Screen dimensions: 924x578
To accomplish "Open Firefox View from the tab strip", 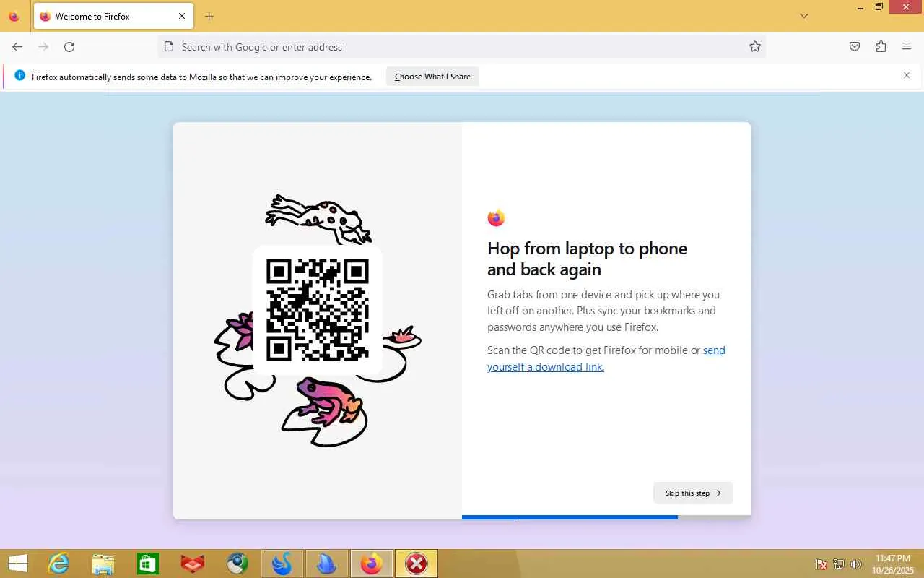I will pos(14,16).
